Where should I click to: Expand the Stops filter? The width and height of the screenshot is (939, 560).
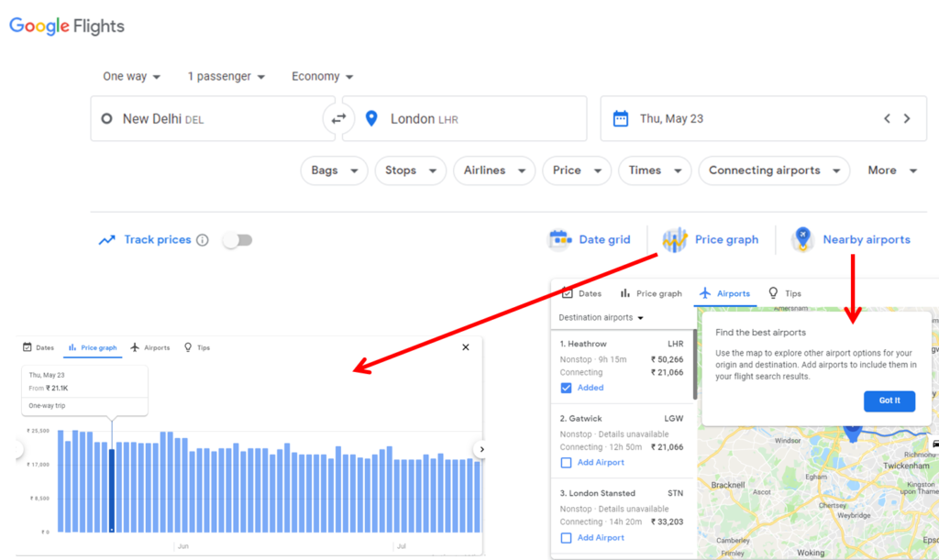click(x=410, y=170)
